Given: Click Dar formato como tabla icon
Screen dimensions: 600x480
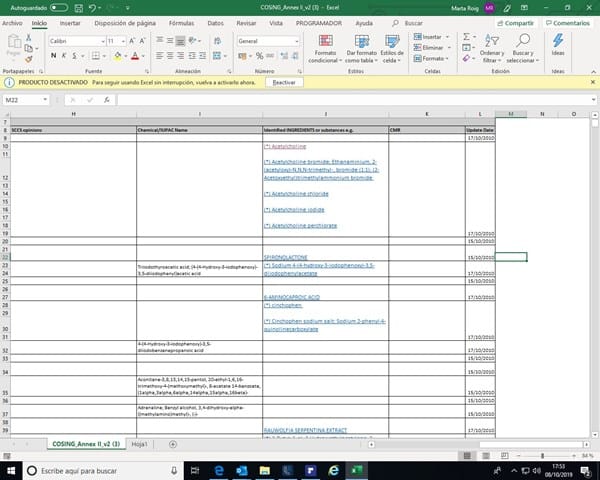Looking at the screenshot, I should (361, 47).
